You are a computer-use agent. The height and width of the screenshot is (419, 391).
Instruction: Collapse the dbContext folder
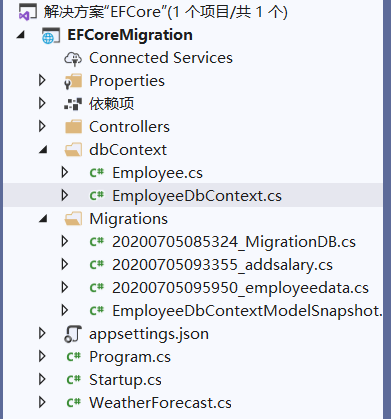(x=43, y=150)
